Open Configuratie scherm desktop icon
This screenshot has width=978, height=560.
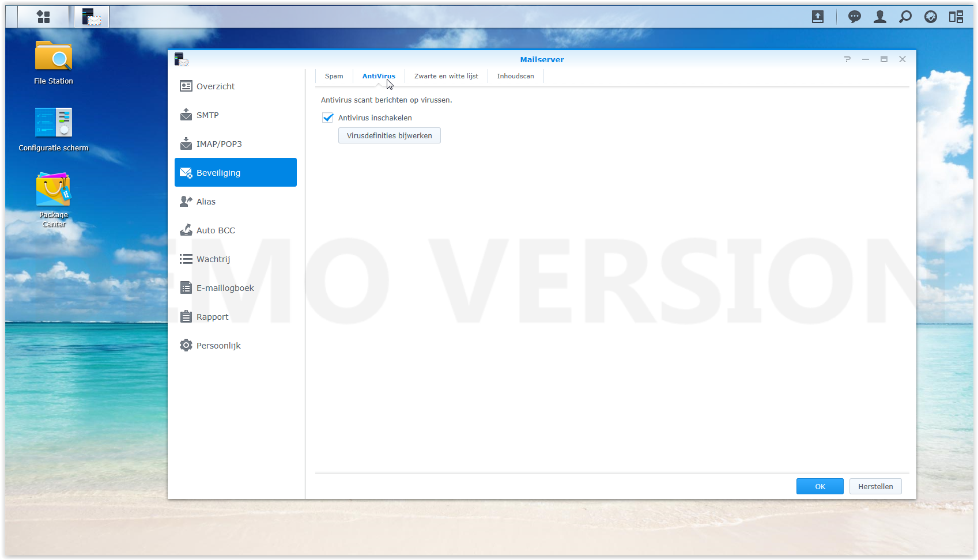pos(54,130)
